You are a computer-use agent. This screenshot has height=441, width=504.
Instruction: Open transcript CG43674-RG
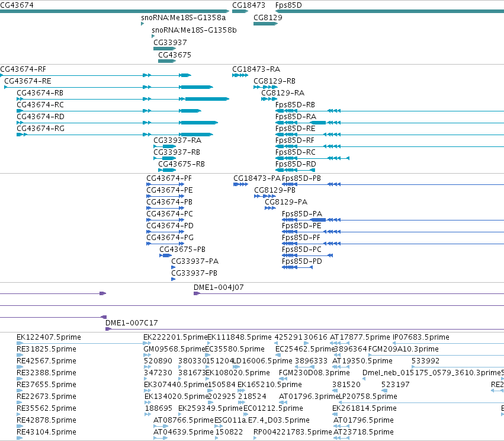(40, 129)
